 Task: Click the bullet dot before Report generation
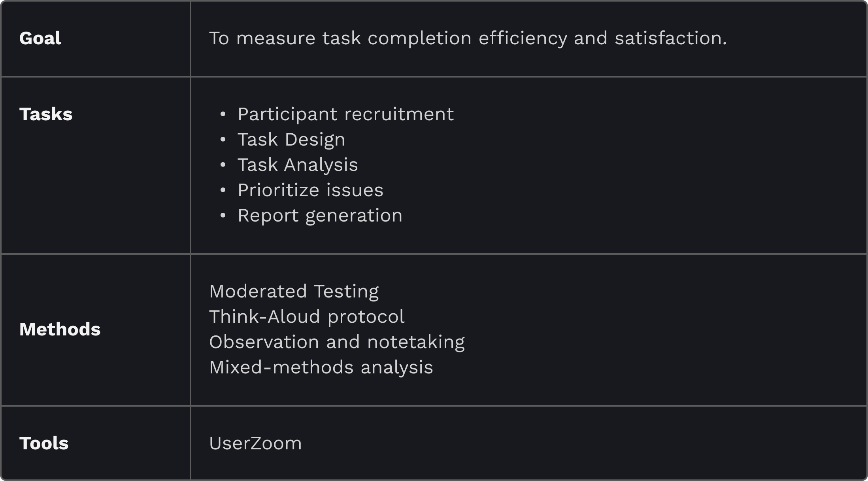coord(223,216)
